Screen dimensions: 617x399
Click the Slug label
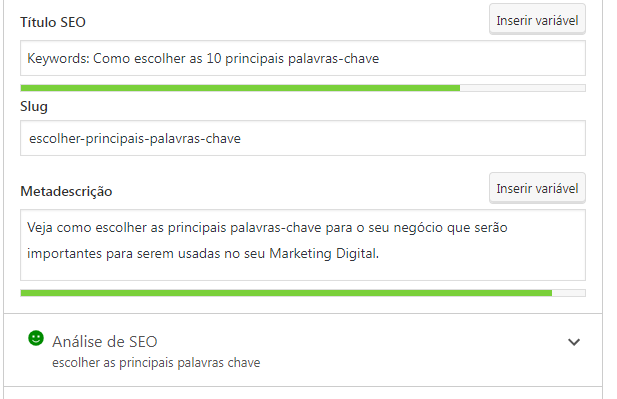click(34, 107)
